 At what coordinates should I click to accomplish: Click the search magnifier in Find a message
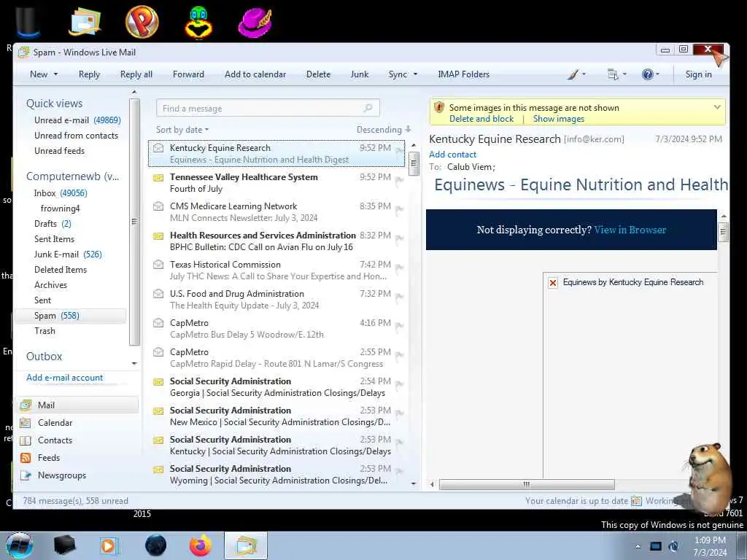368,108
